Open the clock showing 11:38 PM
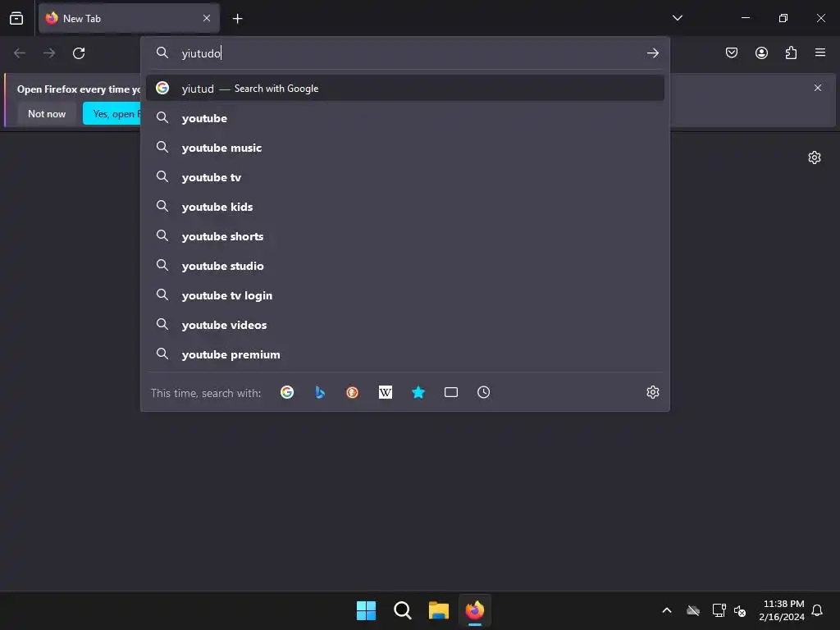Image resolution: width=840 pixels, height=630 pixels. [x=782, y=610]
